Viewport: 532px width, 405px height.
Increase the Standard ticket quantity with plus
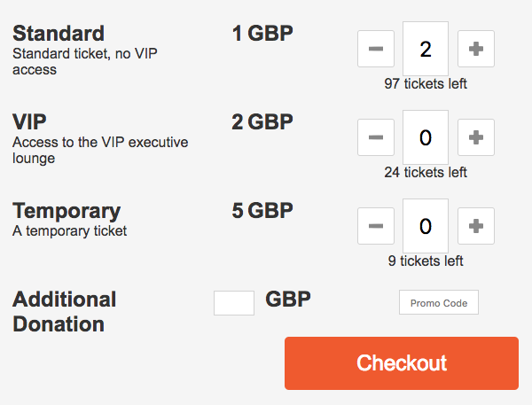476,49
